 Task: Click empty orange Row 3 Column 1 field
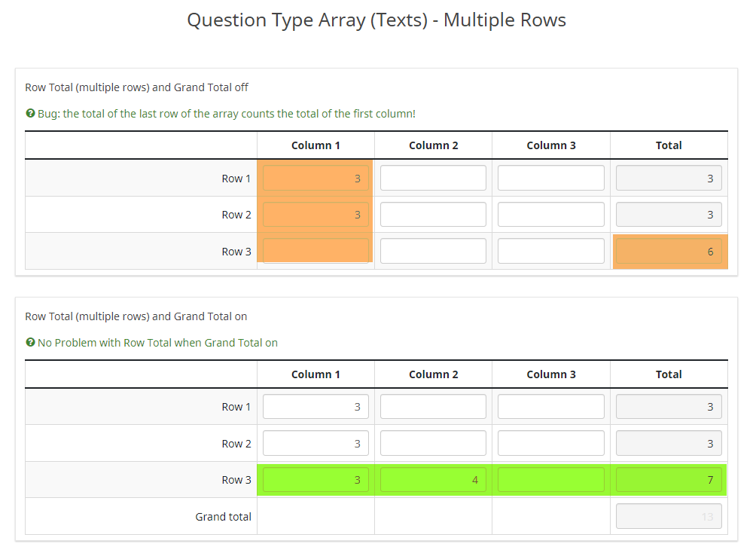coord(316,251)
